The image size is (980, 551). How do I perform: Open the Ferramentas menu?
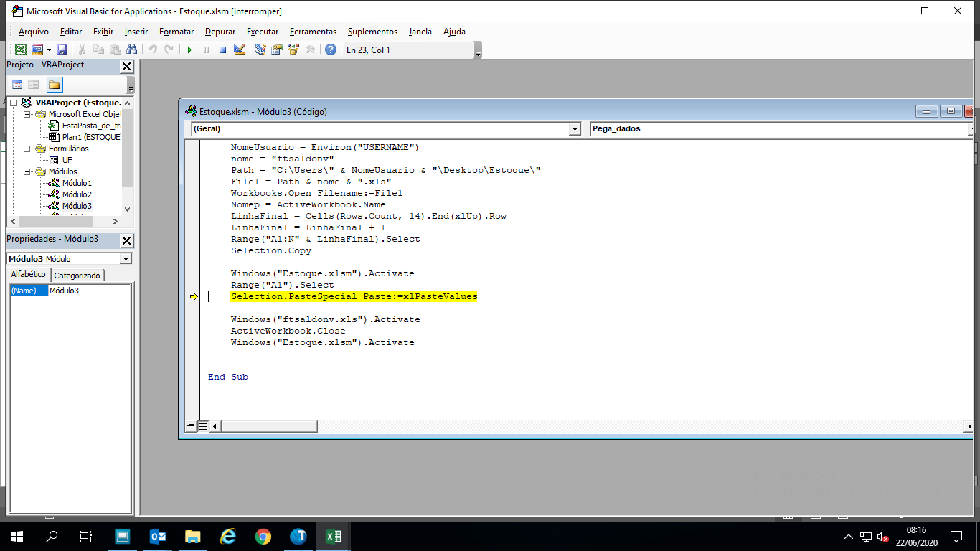313,32
